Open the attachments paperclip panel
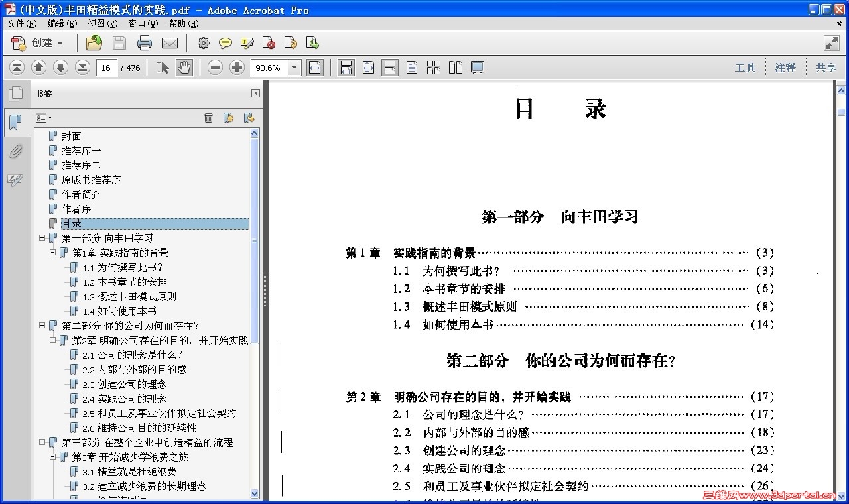Image resolution: width=849 pixels, height=504 pixels. [x=15, y=152]
